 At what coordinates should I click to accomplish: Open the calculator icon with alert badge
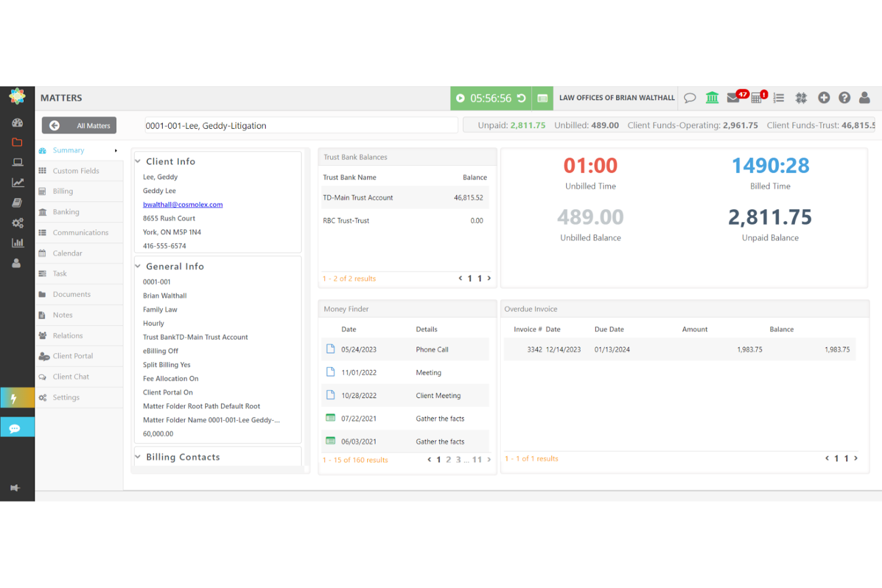[x=756, y=98]
